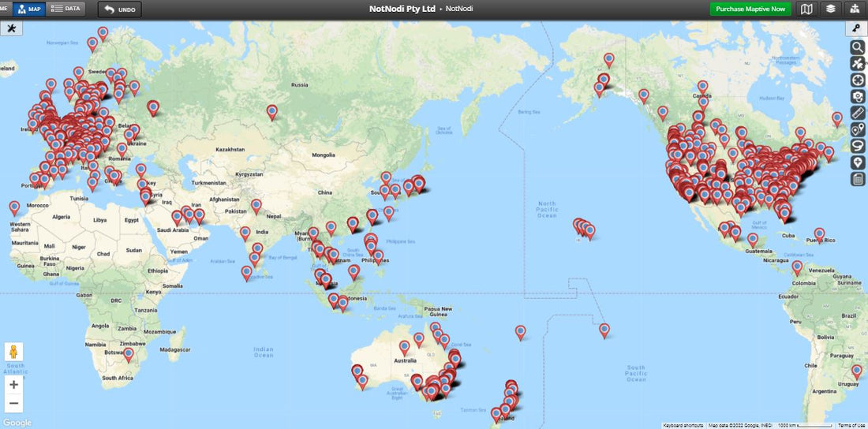The height and width of the screenshot is (429, 868).
Task: Open the calculator tool
Action: [x=858, y=178]
